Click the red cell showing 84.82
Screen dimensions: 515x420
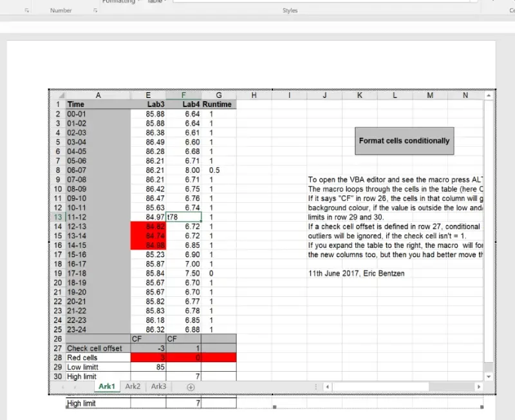coord(148,227)
